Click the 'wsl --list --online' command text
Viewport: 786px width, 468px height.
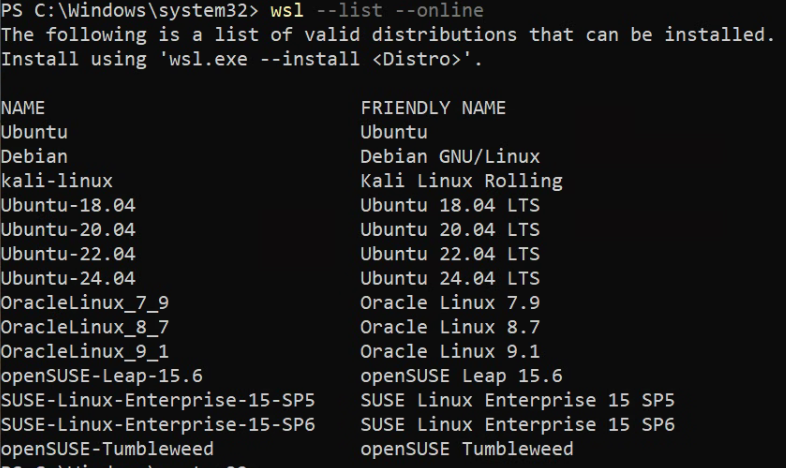377,11
